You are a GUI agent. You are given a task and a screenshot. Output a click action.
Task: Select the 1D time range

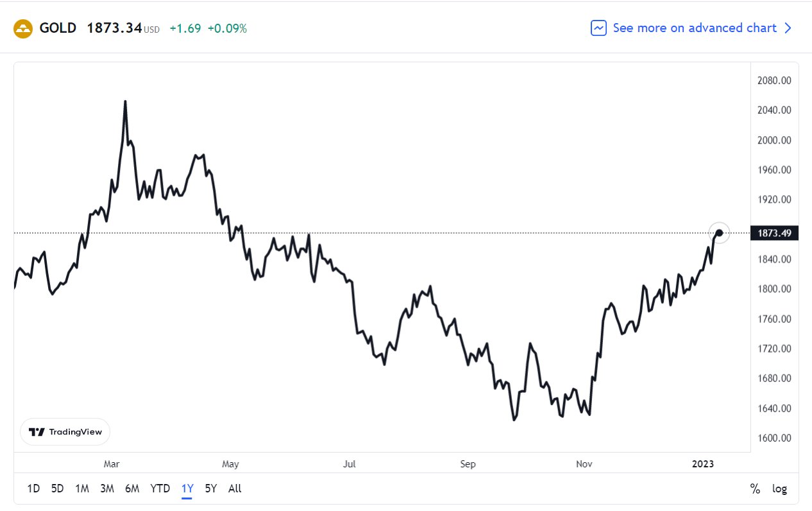(x=33, y=489)
